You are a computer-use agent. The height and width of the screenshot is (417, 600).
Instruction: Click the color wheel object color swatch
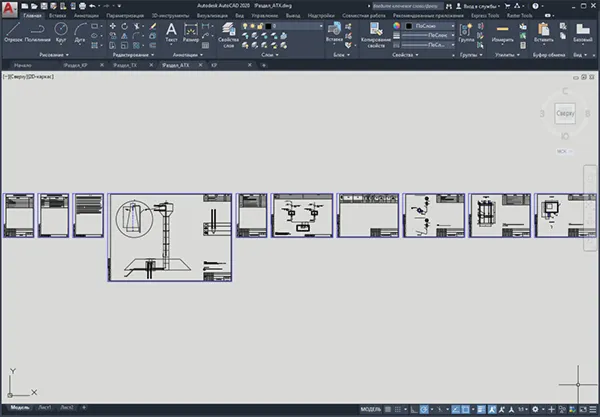tap(396, 26)
